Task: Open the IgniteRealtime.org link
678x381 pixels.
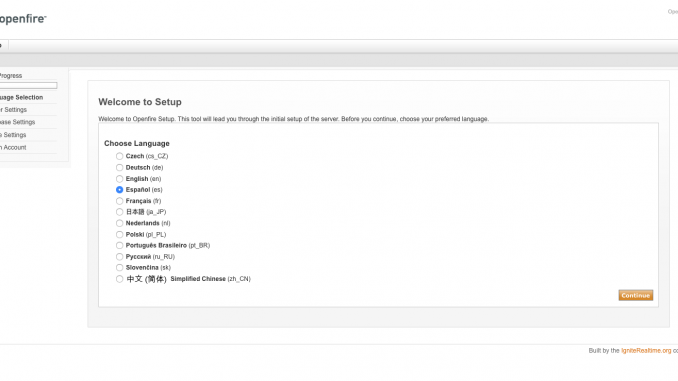Action: click(x=646, y=350)
